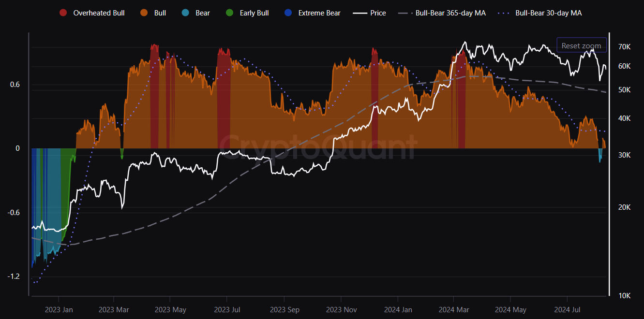The height and width of the screenshot is (319, 644).
Task: Hide the 'Bull-Bear 30-day MA' series label
Action: tap(549, 13)
